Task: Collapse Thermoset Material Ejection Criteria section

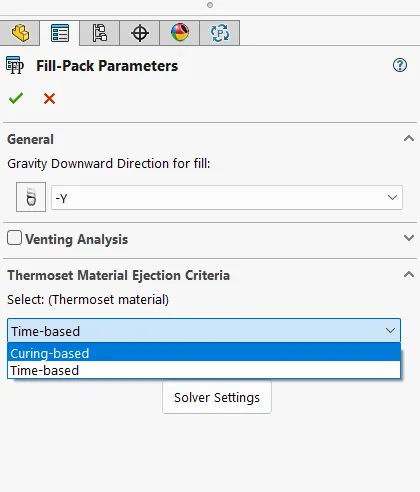Action: 409,274
